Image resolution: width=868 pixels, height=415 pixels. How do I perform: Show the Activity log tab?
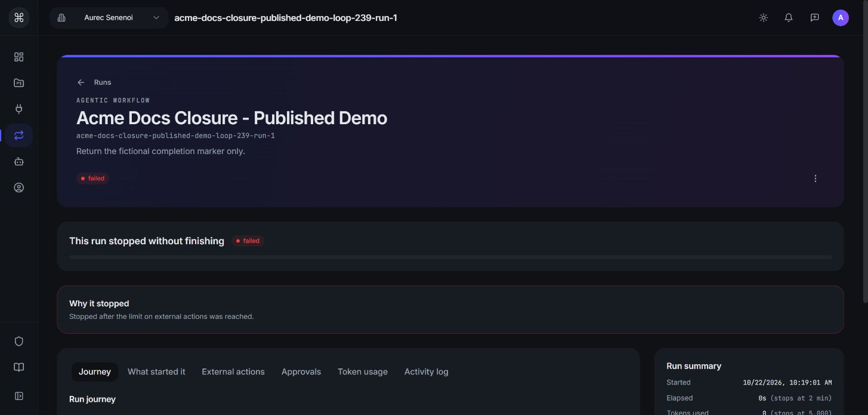pyautogui.click(x=427, y=371)
